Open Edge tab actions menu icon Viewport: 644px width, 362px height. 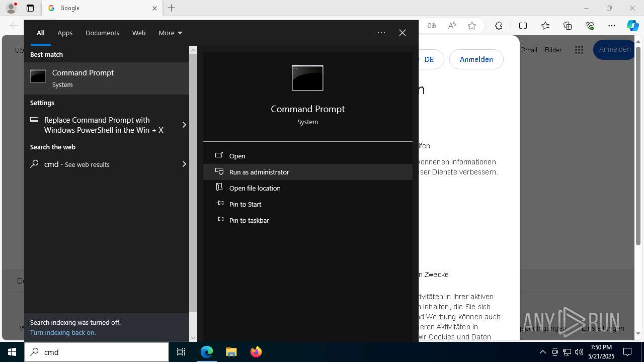[x=30, y=8]
